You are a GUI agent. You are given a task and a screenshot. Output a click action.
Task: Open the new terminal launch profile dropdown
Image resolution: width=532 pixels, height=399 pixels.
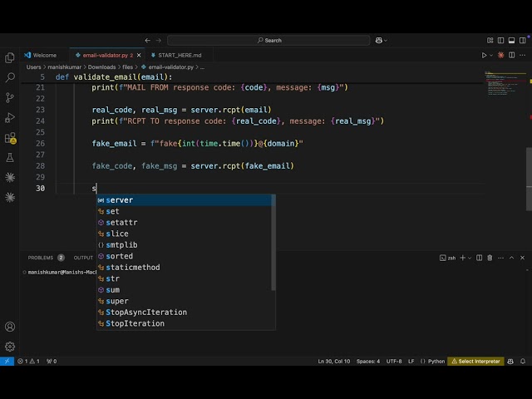coord(470,258)
